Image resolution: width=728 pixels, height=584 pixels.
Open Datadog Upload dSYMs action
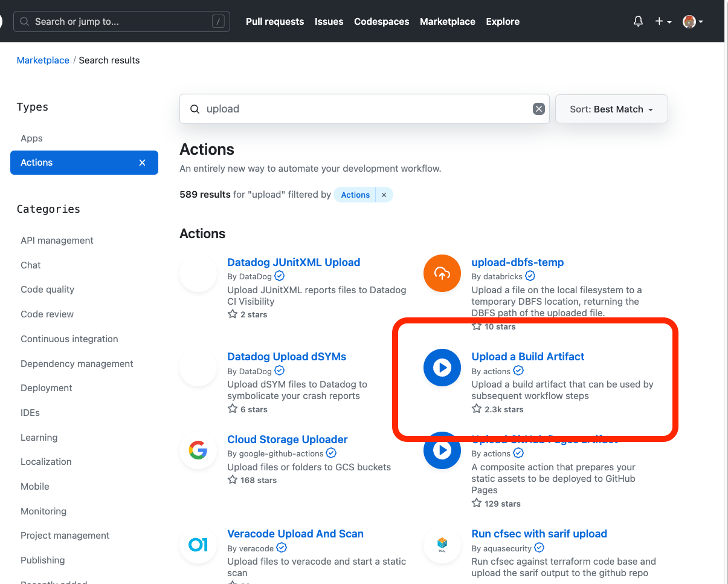[287, 357]
